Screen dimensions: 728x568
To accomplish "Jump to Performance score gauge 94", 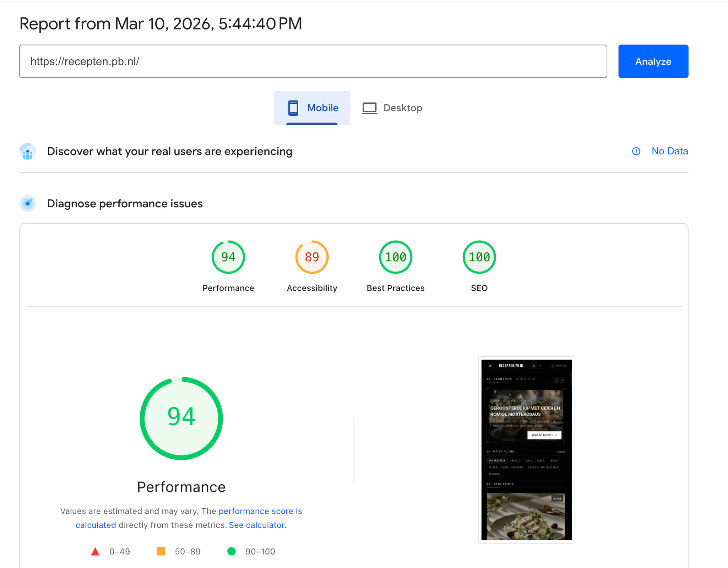I will (228, 257).
